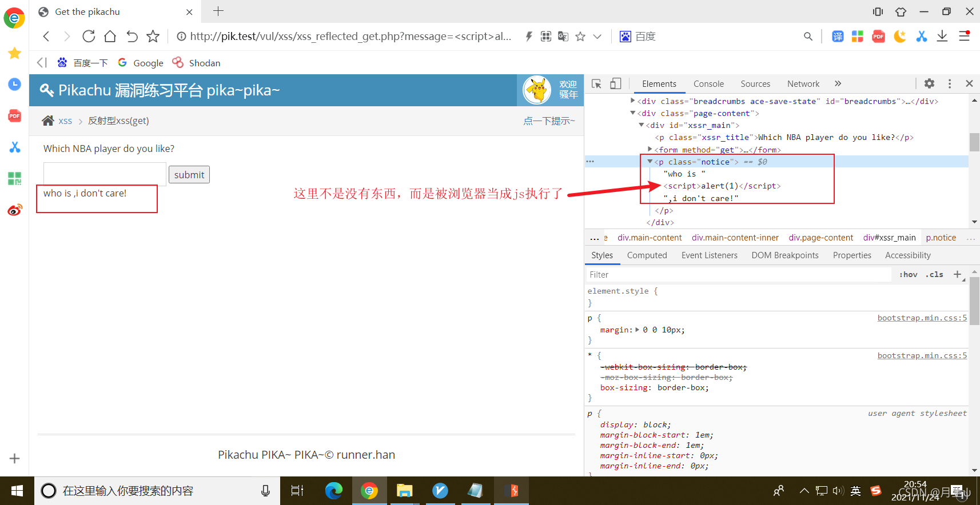The height and width of the screenshot is (505, 980).
Task: Open the address bar dropdown chevron
Action: coord(597,37)
